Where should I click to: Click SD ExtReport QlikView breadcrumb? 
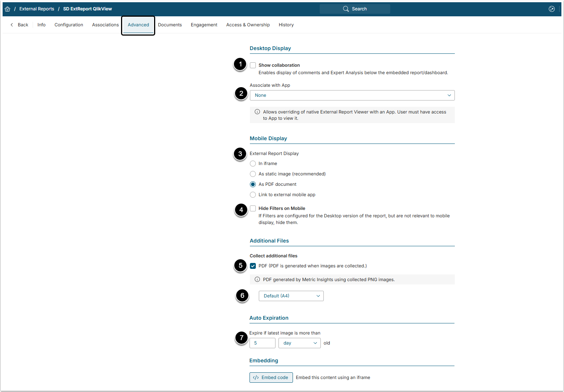pos(88,9)
